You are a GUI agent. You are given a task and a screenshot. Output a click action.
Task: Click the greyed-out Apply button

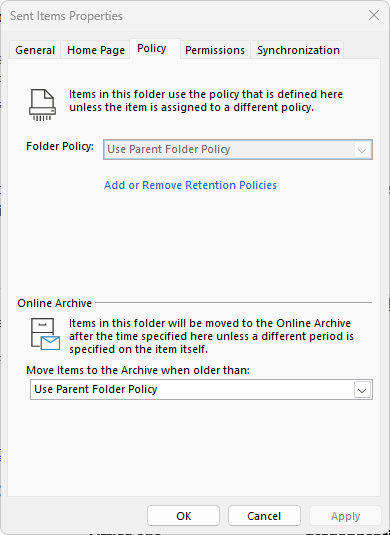(x=345, y=516)
